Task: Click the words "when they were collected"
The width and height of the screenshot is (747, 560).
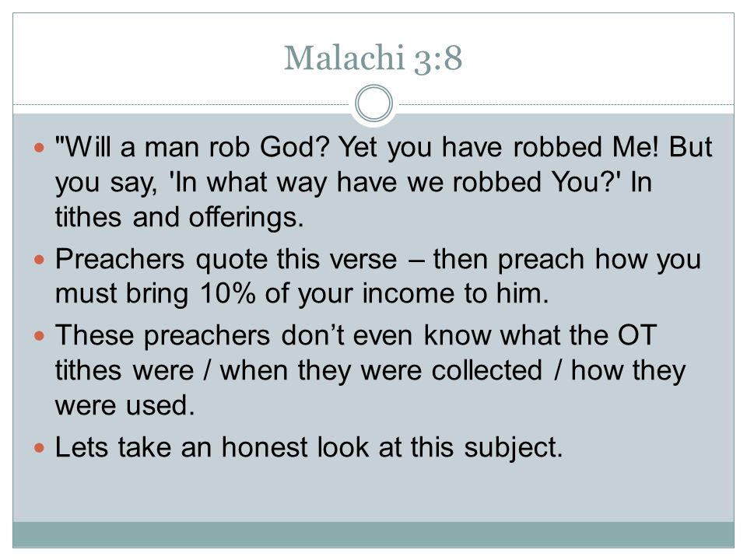Action: (x=381, y=370)
